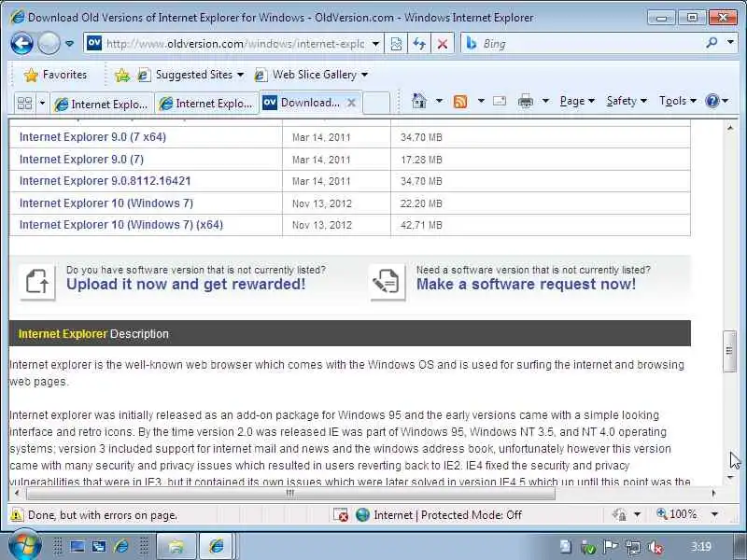
Task: Click the muted volume tray icon
Action: [655, 548]
